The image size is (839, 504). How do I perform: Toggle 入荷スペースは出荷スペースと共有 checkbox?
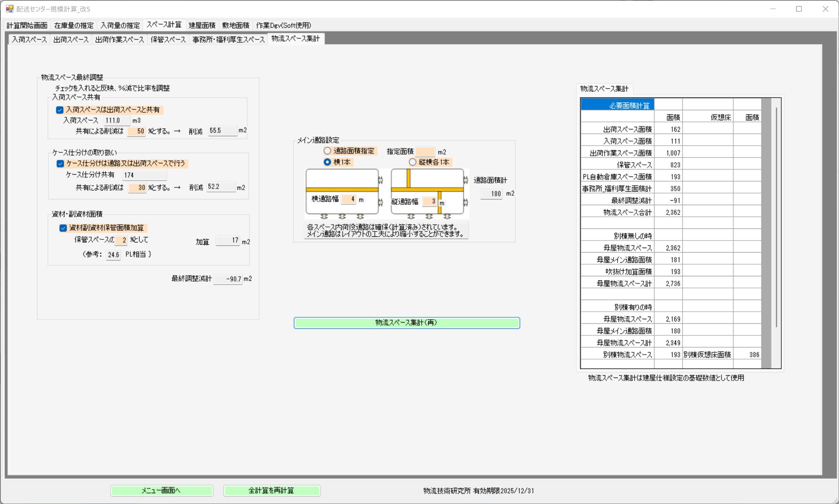[60, 110]
